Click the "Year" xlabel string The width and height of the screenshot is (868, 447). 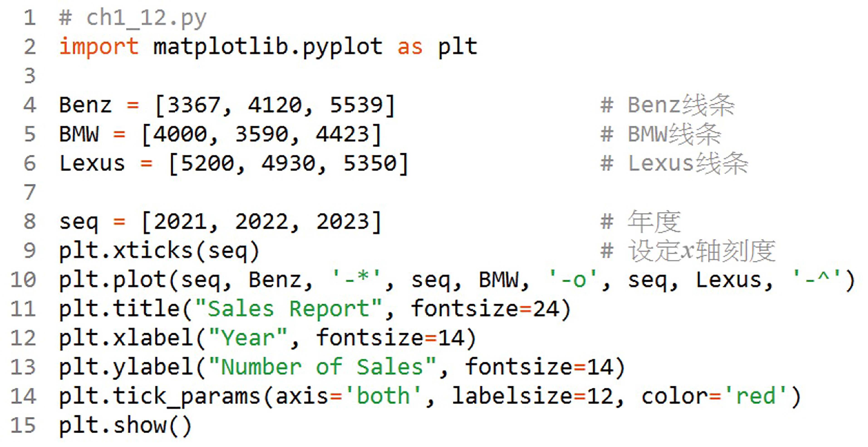(x=248, y=338)
